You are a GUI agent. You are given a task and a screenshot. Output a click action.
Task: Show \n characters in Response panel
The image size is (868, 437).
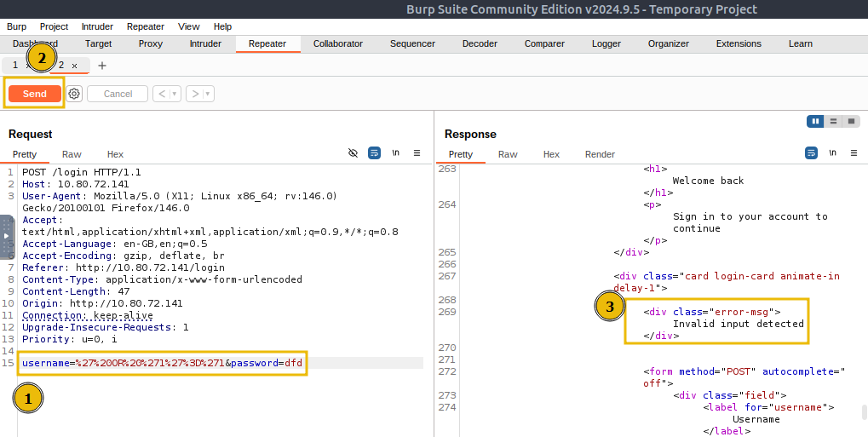(x=832, y=152)
